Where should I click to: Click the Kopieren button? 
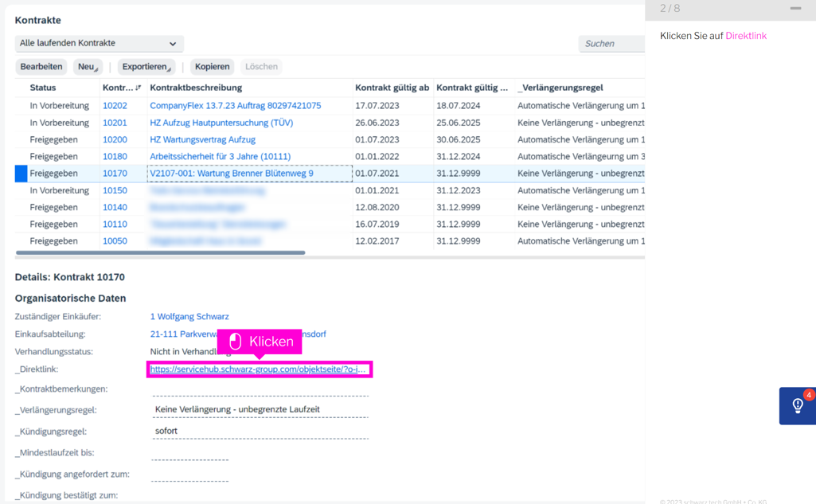pos(212,67)
